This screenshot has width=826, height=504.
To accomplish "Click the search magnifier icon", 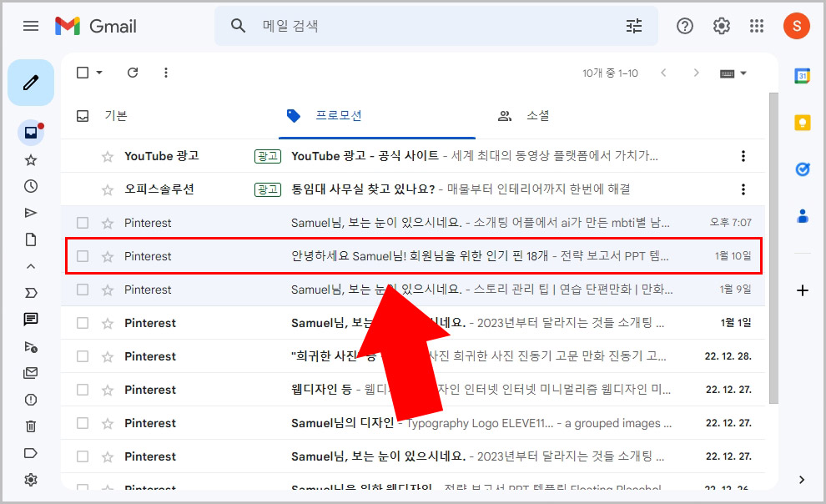I will 238,26.
